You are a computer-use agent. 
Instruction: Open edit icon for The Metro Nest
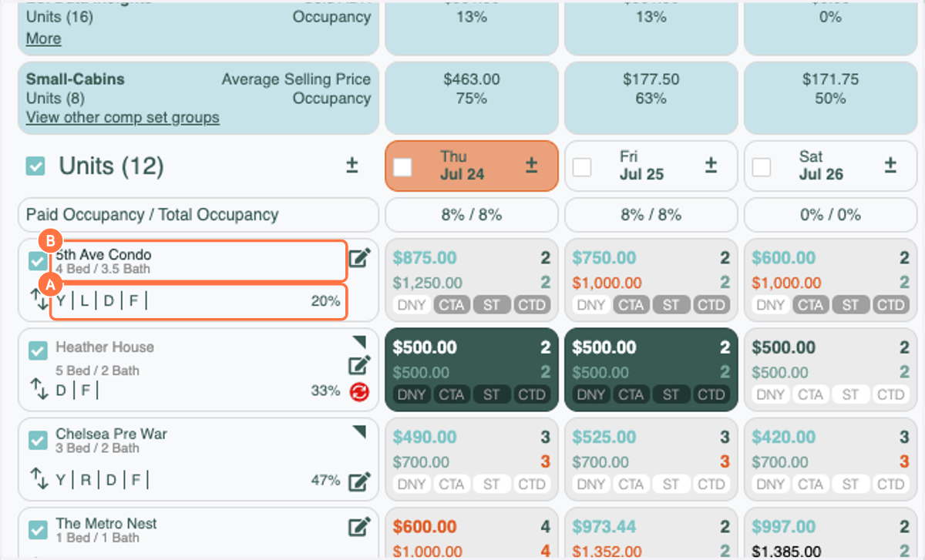pos(358,527)
